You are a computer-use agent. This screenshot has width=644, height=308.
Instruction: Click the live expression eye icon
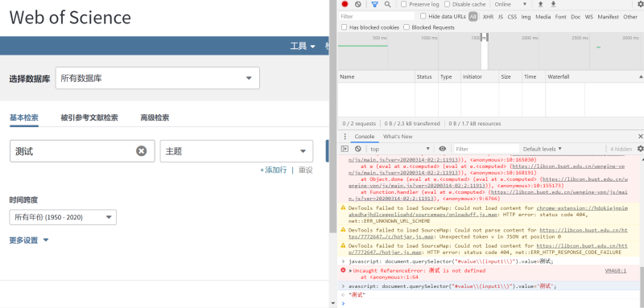tap(442, 149)
